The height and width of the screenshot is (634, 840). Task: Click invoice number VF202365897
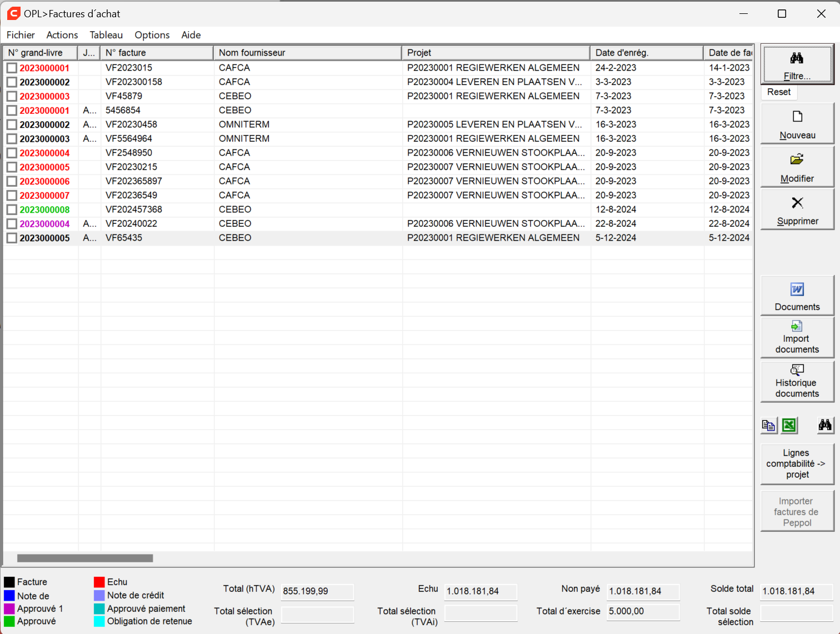coord(134,181)
